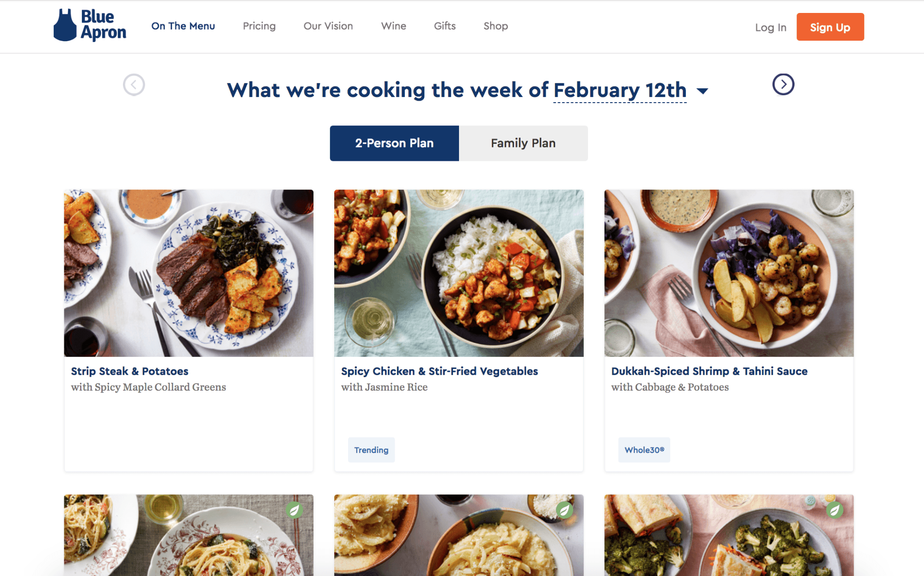Screen dimensions: 924x576
Task: Click the vegetarian leaf badge on pasta dish
Action: pyautogui.click(x=294, y=510)
